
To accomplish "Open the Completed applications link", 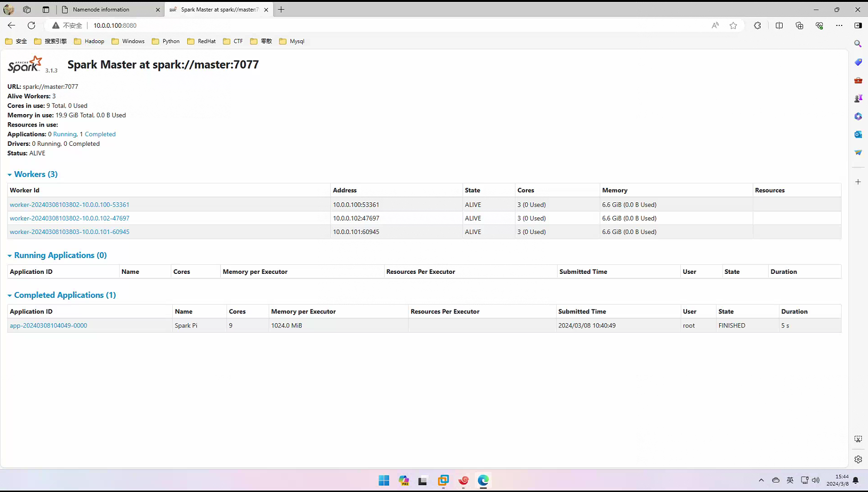I will pos(100,134).
